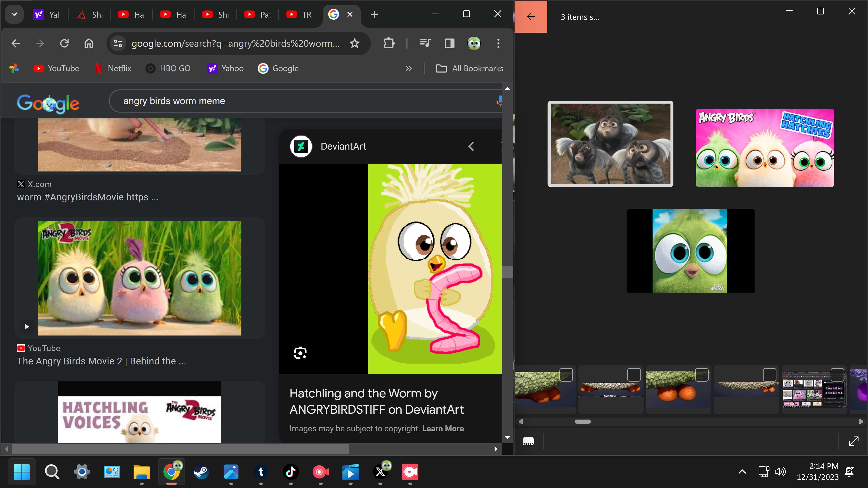Open Google Photos bookmark icon
The image size is (868, 488).
[14, 68]
